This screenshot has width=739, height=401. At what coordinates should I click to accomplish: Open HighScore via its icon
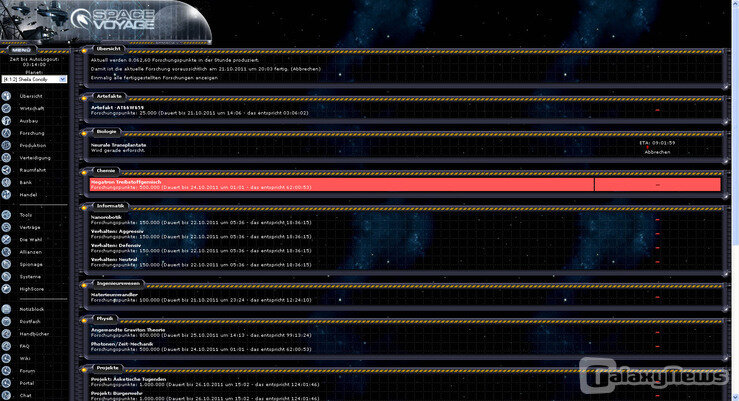(x=6, y=289)
